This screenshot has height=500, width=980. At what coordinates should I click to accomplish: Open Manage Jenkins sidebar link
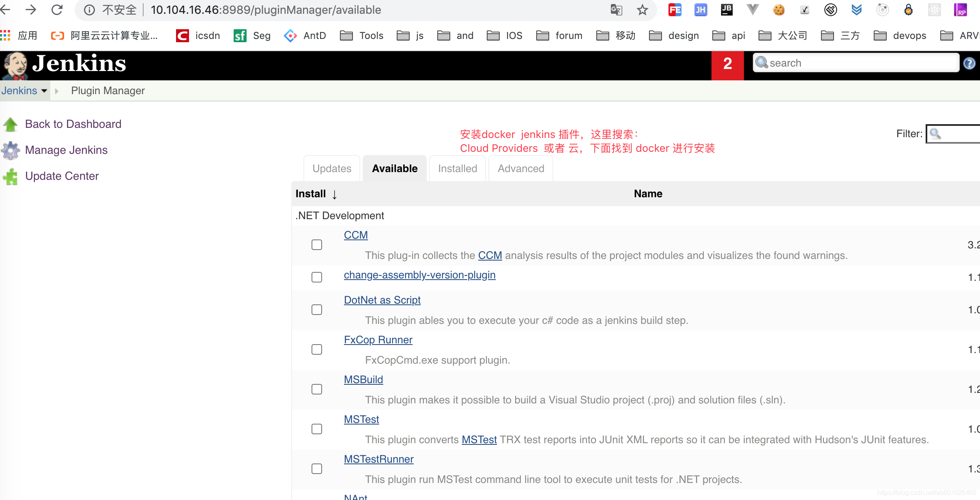(x=67, y=150)
